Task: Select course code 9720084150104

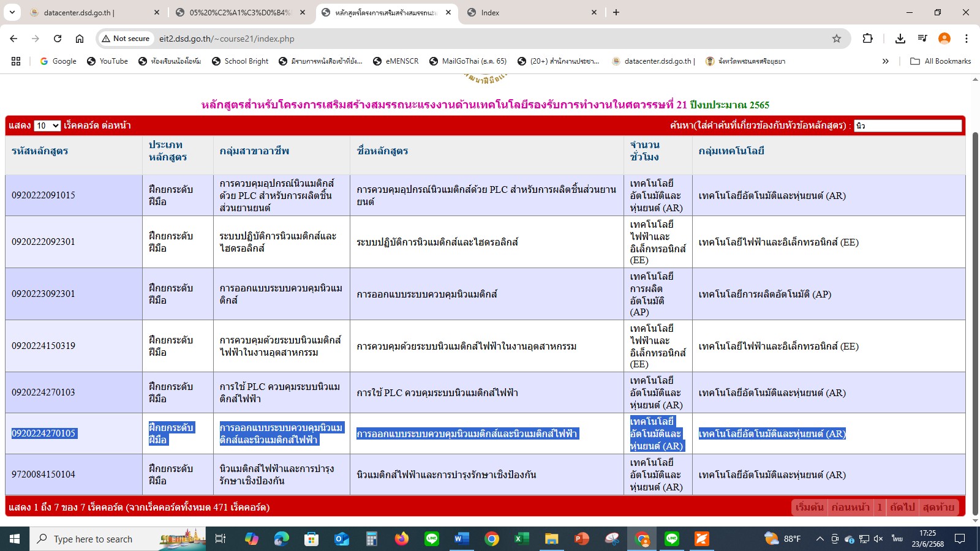Action: (x=43, y=474)
